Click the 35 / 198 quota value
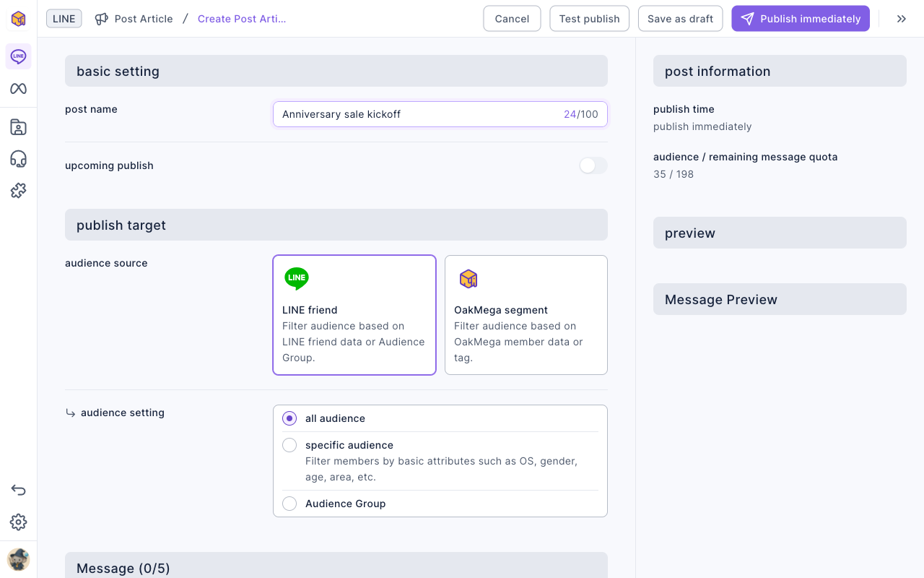The height and width of the screenshot is (578, 924). 674,174
